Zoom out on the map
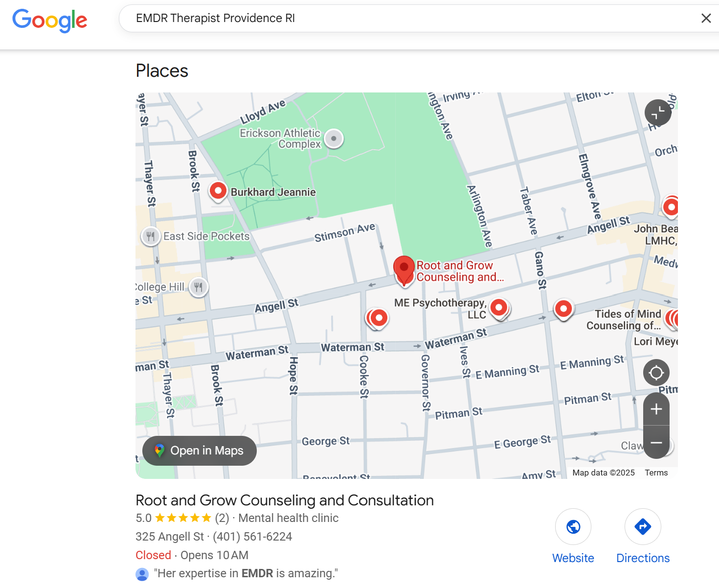Screen dimensions: 719x588 point(656,442)
